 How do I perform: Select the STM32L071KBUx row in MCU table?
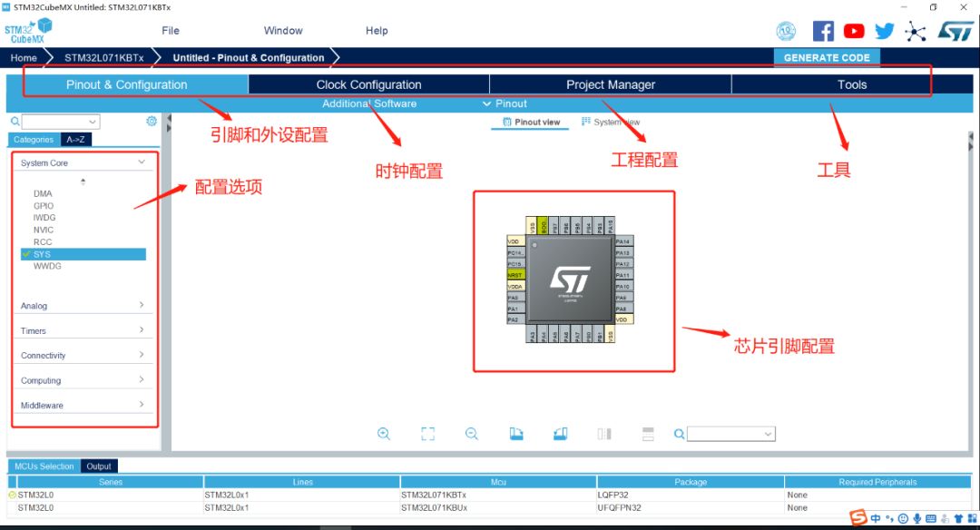click(489, 507)
